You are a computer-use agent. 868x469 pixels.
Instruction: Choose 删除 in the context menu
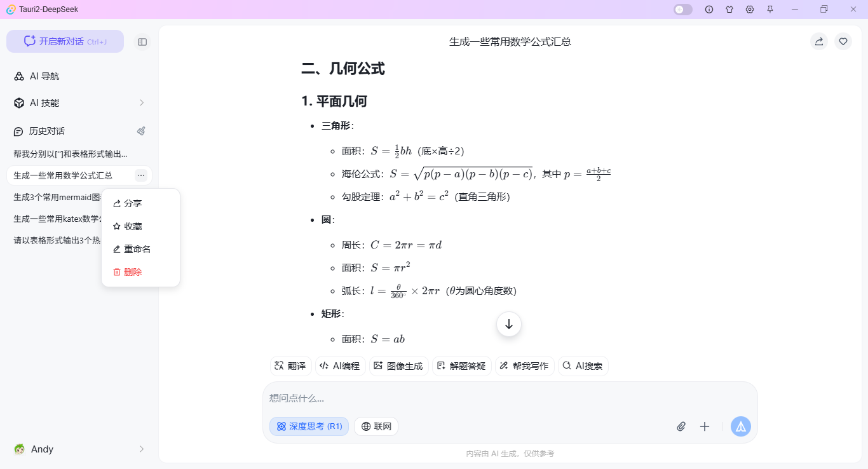tap(133, 272)
